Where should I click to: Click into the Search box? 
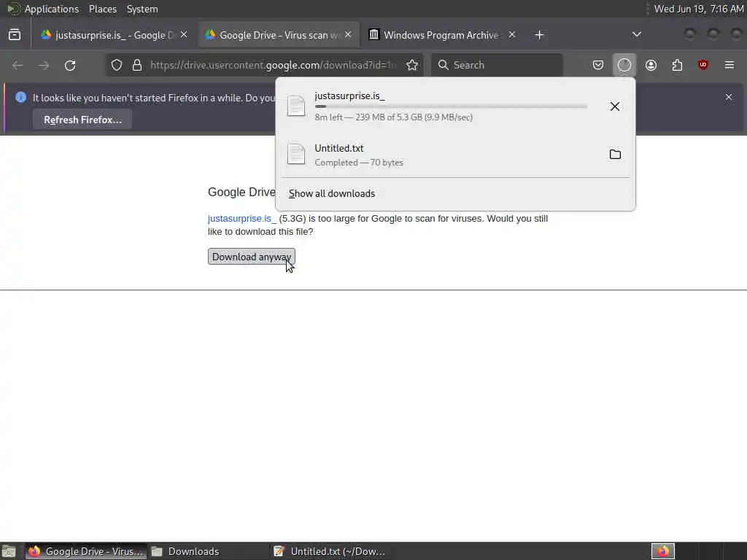pos(497,65)
